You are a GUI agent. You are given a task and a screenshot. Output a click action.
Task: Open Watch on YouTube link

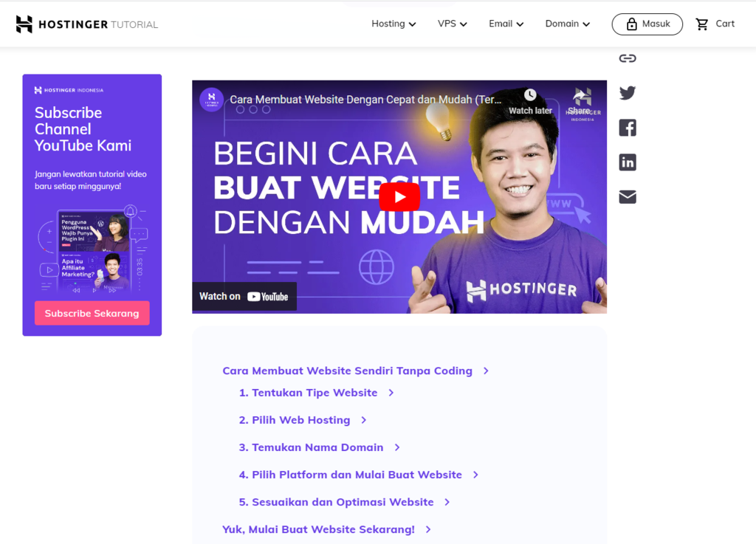(x=244, y=297)
